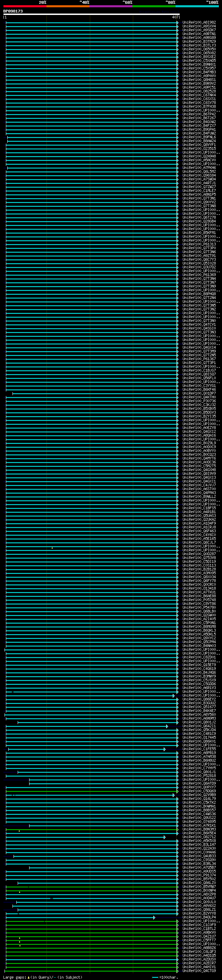The image size is (222, 980).
Task: Select hit UniRef100_A0D4U7
Action: (199, 898)
